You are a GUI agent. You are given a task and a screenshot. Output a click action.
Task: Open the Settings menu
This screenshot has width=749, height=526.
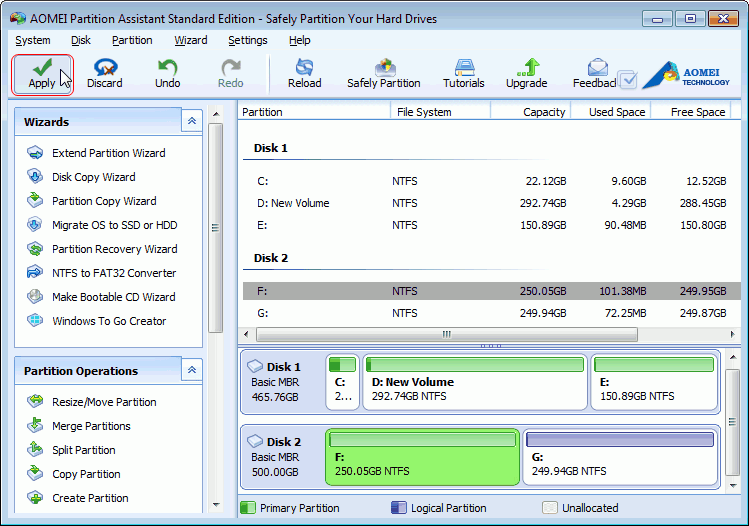[247, 40]
